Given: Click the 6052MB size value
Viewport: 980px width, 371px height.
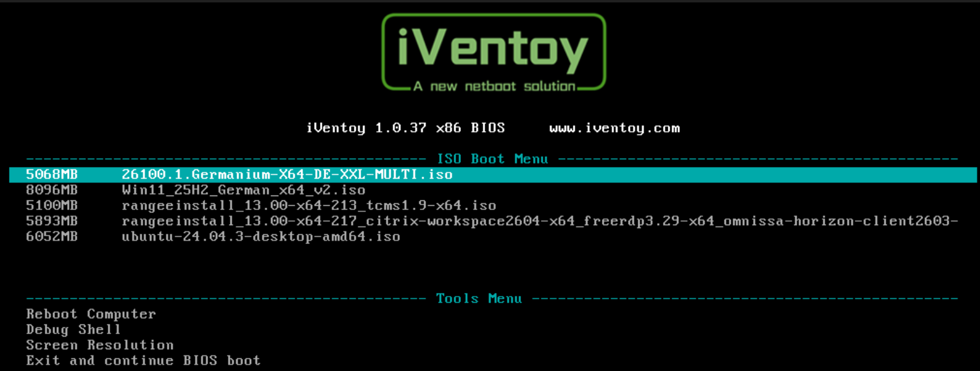Looking at the screenshot, I should [51, 237].
